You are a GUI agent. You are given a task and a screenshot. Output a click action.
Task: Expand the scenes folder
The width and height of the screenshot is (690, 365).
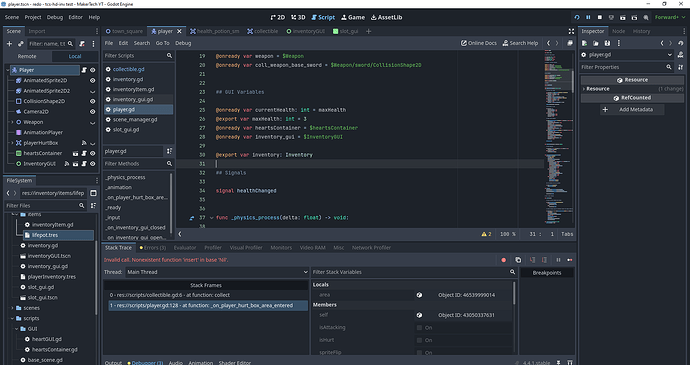tap(12, 308)
